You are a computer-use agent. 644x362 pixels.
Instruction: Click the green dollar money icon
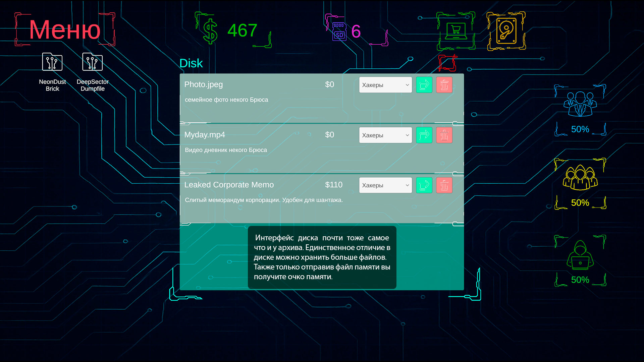click(x=210, y=32)
